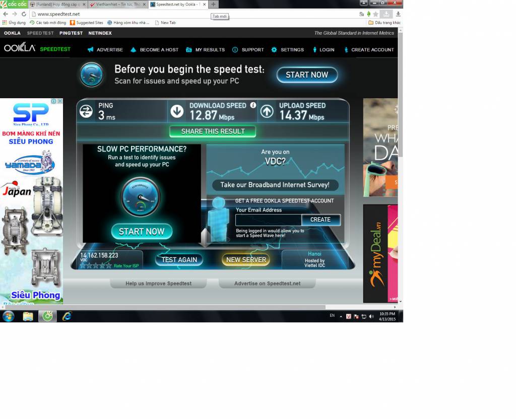Click the TEST AGAIN button

179,260
